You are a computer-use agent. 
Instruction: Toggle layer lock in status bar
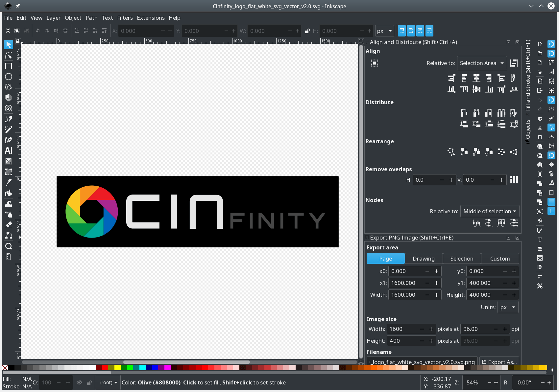coord(89,382)
